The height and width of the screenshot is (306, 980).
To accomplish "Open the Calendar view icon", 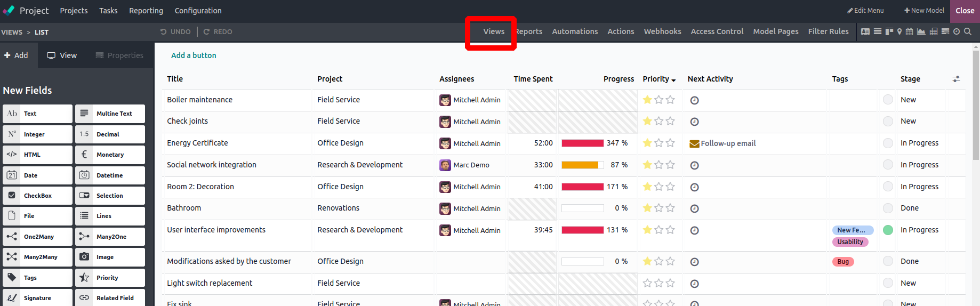I will [910, 31].
